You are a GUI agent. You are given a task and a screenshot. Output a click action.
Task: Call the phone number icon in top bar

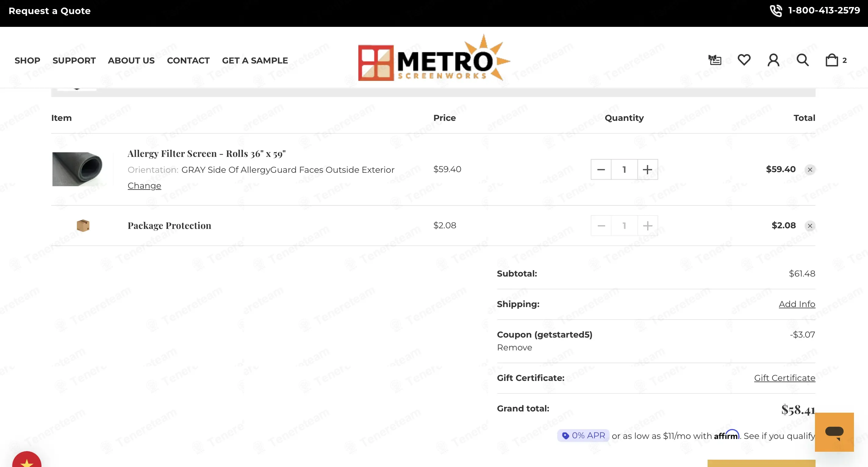776,11
